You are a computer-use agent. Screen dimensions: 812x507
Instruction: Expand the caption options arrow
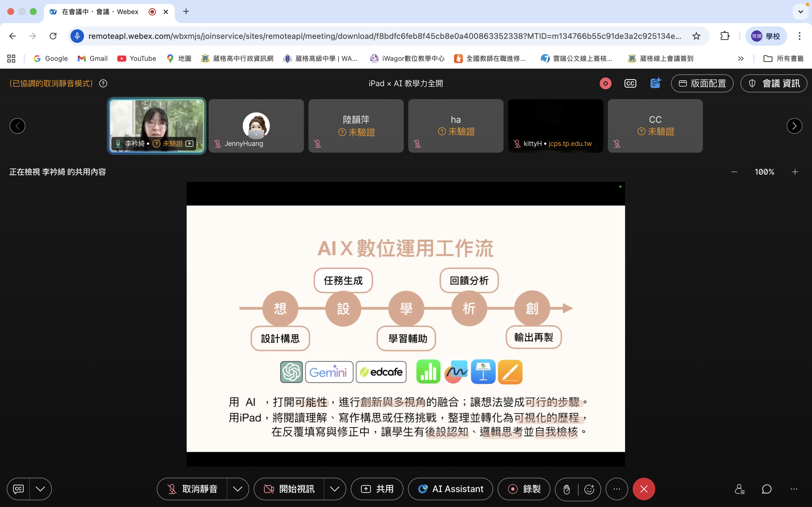(x=40, y=489)
